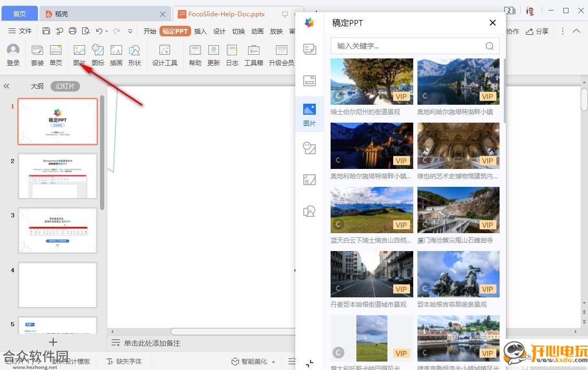Open the 单页 single page tool

pos(56,55)
